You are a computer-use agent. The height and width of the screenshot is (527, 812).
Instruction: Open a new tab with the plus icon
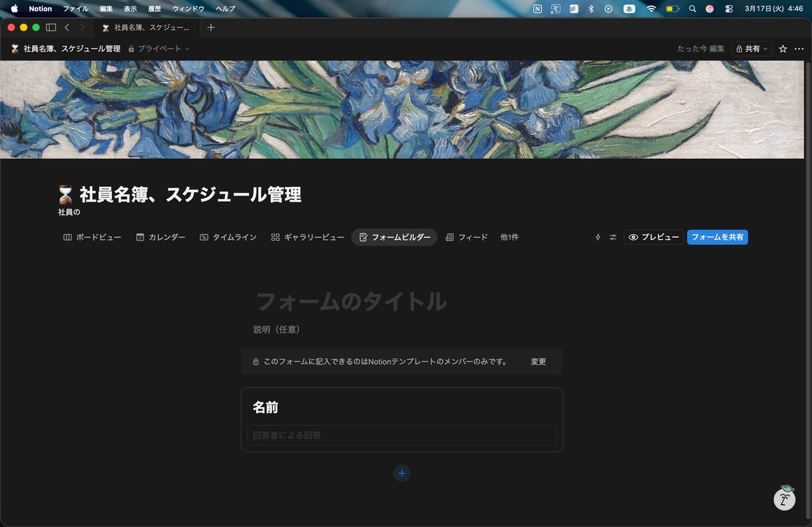click(211, 27)
